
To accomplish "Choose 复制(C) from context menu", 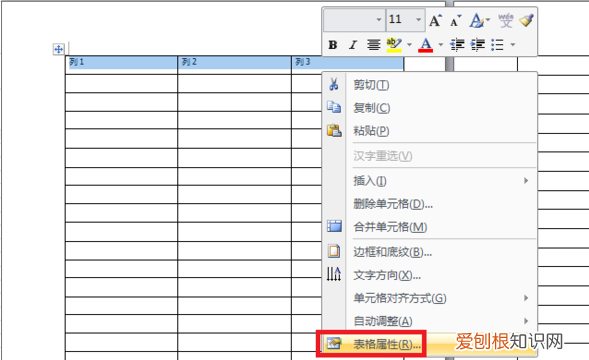I will pyautogui.click(x=430, y=108).
